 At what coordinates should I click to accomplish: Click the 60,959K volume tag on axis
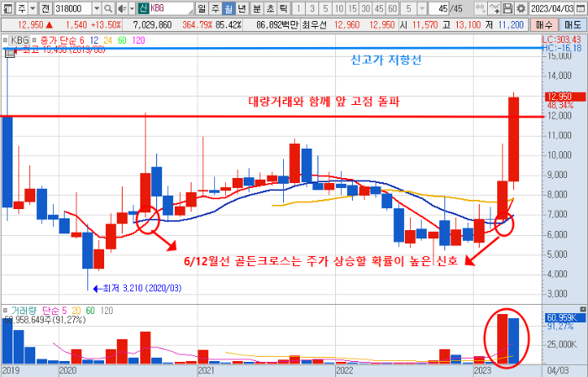pyautogui.click(x=564, y=317)
